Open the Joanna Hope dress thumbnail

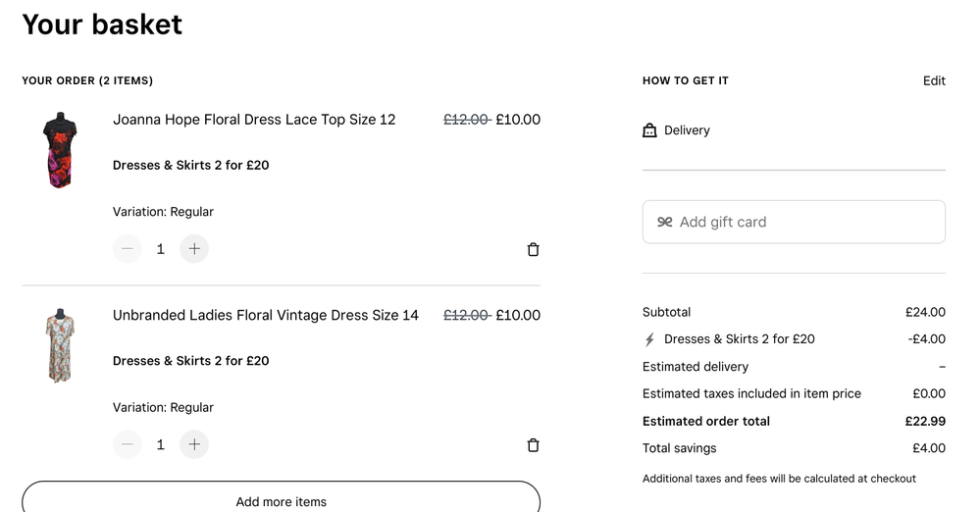coord(59,150)
